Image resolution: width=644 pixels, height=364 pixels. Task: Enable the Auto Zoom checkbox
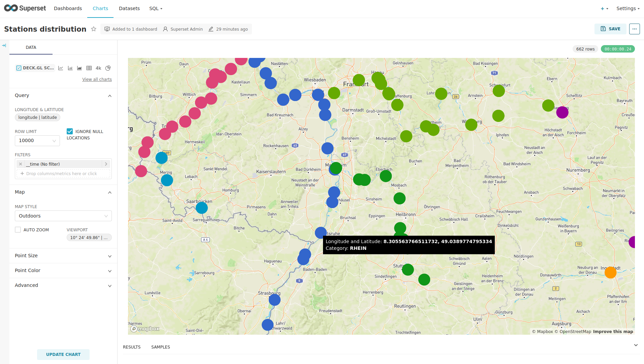(18, 230)
